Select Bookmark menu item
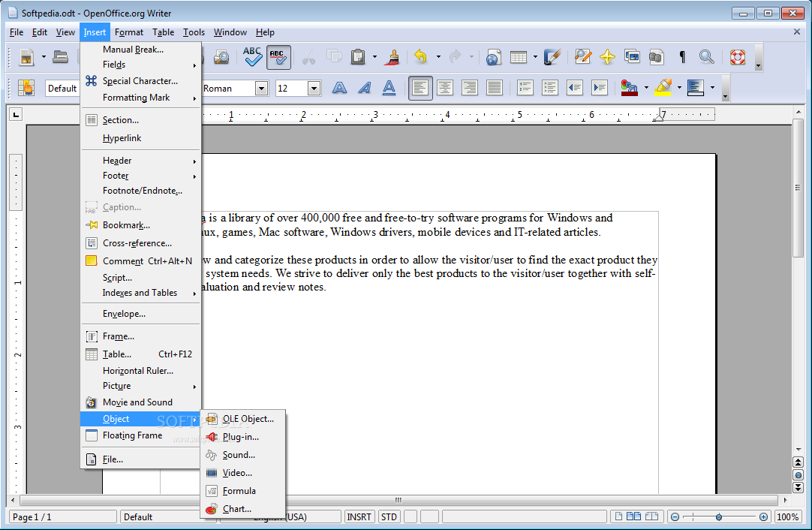812x530 pixels. [x=140, y=225]
